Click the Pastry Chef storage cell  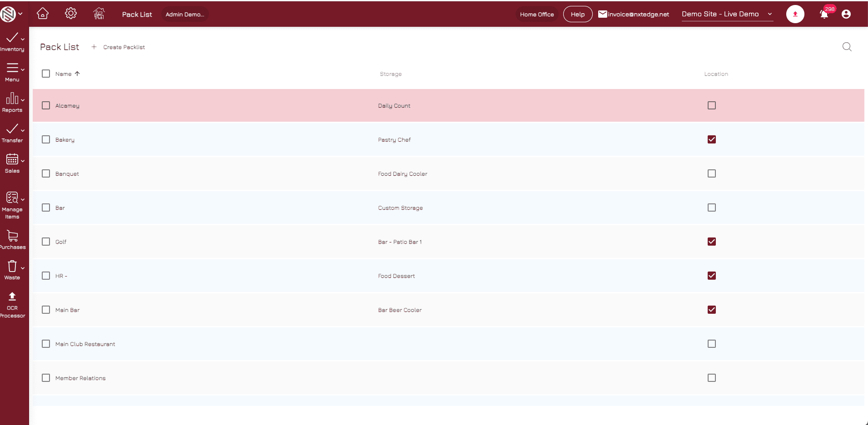(394, 140)
